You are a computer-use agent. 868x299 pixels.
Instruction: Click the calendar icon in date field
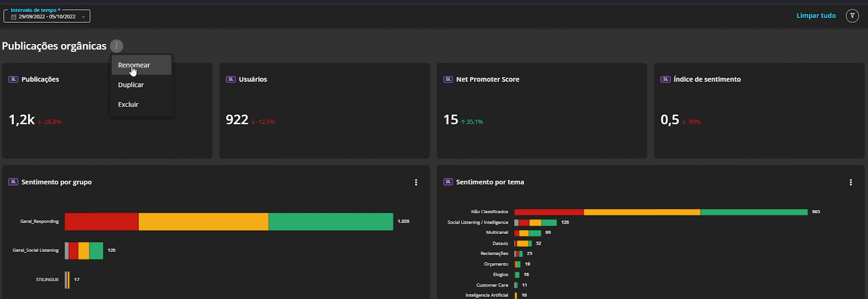point(14,17)
